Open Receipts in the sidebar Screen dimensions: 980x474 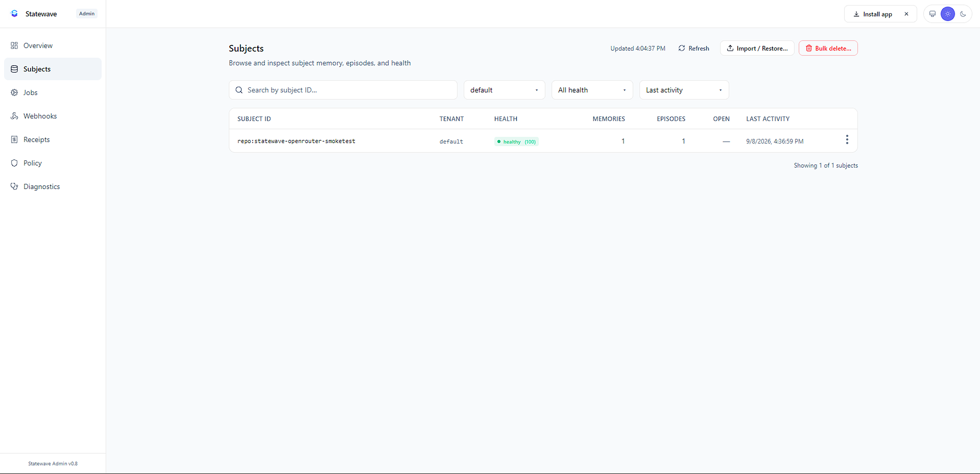click(53, 140)
